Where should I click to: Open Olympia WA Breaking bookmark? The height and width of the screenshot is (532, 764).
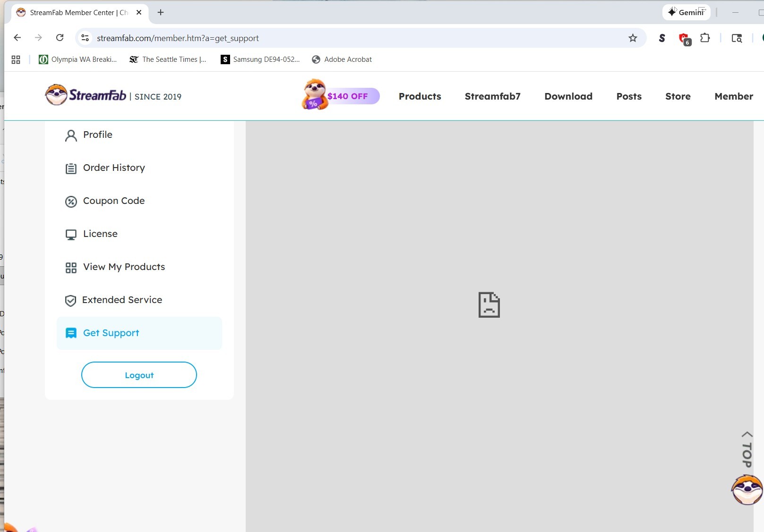(77, 59)
